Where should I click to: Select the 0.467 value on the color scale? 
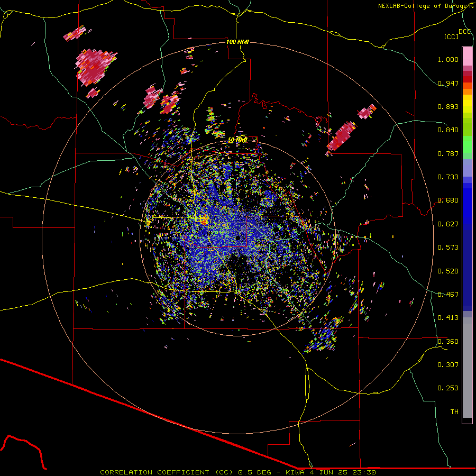[448, 295]
